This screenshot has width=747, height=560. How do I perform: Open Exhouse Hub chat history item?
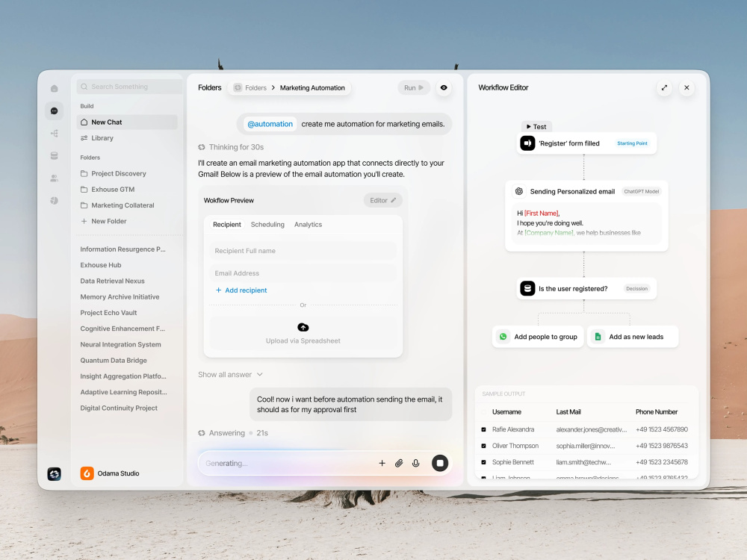click(x=101, y=265)
